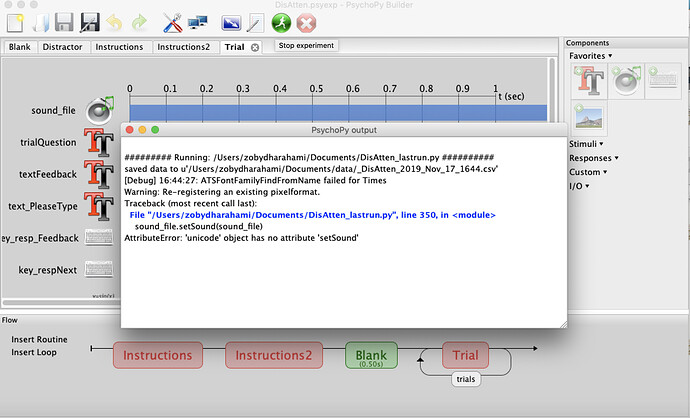Select the Trial routine in the flow
690x418 pixels.
465,355
